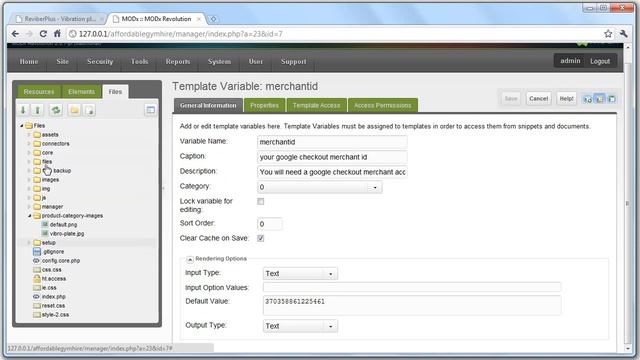Click the css.css file icon
This screenshot has width=640, height=360.
click(x=37, y=270)
